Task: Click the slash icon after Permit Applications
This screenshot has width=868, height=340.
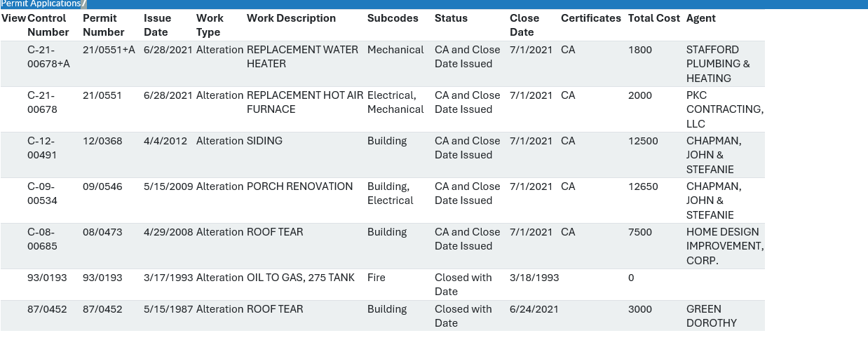Action: point(84,4)
